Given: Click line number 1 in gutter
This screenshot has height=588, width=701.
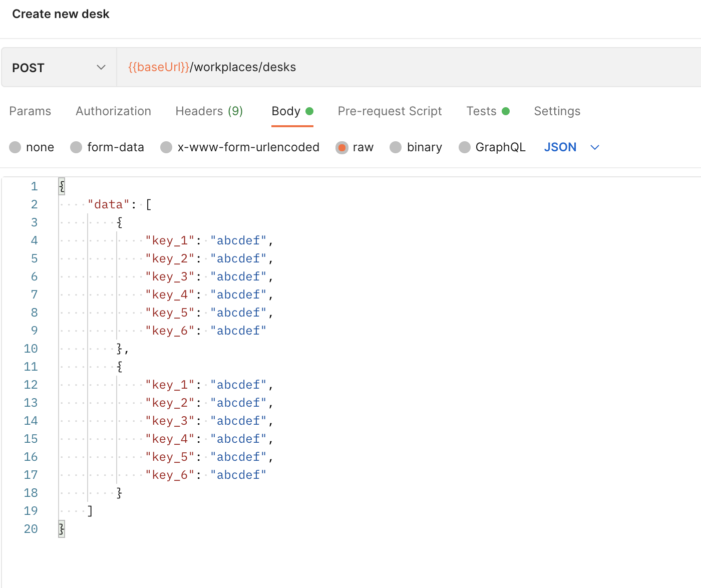Looking at the screenshot, I should tap(34, 186).
